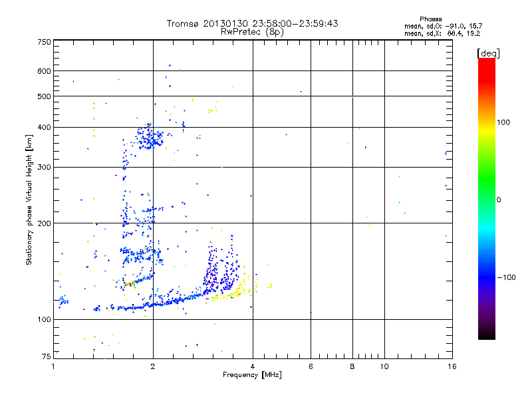The height and width of the screenshot is (399, 532).
Task: Click the x-axis label '16'
Action: pyautogui.click(x=452, y=366)
